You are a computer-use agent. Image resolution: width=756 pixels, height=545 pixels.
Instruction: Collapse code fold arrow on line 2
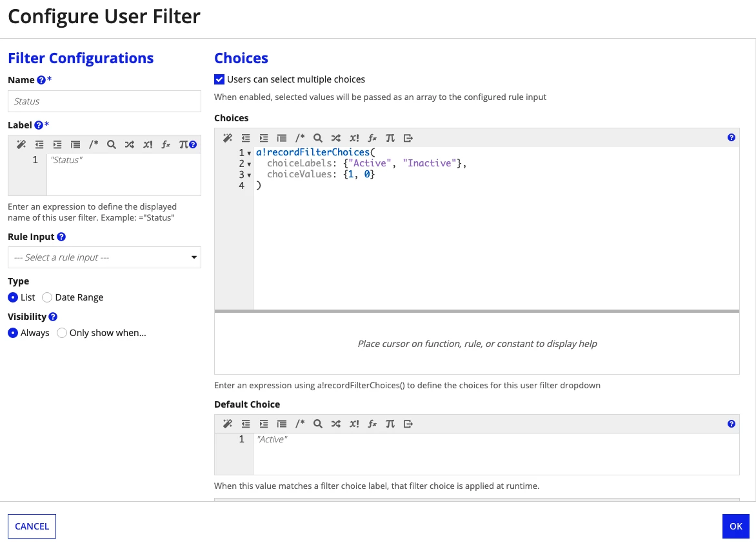click(x=249, y=164)
